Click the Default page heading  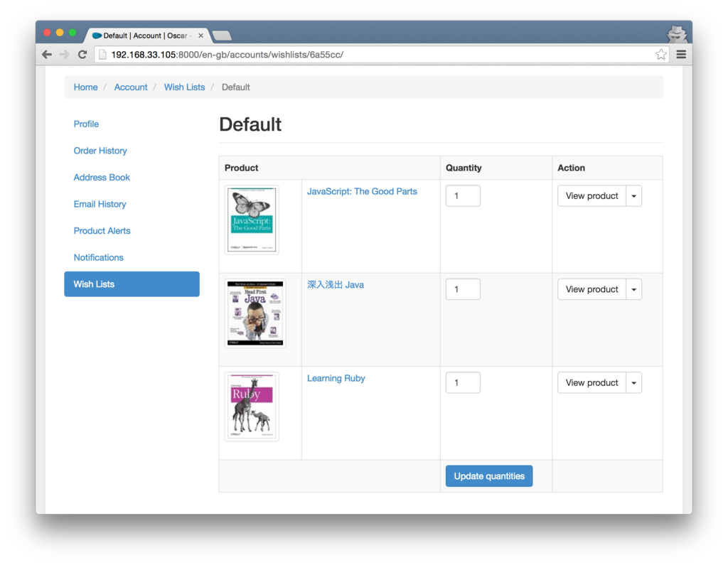(250, 124)
